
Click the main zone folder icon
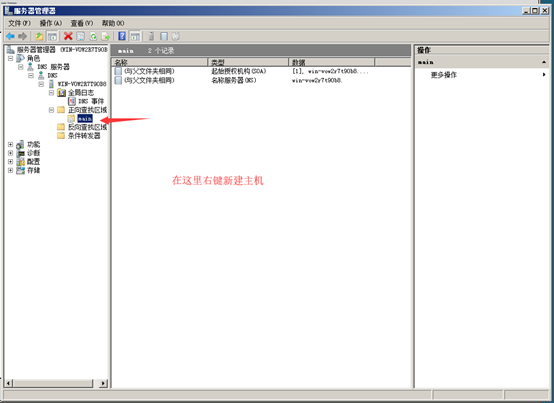71,118
